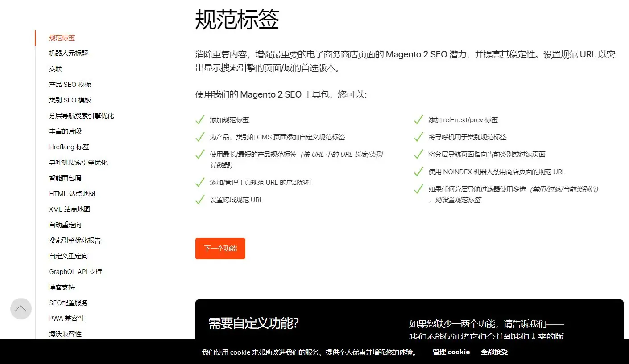Open 博客支持 sidebar link
This screenshot has height=364, width=629.
tap(62, 287)
